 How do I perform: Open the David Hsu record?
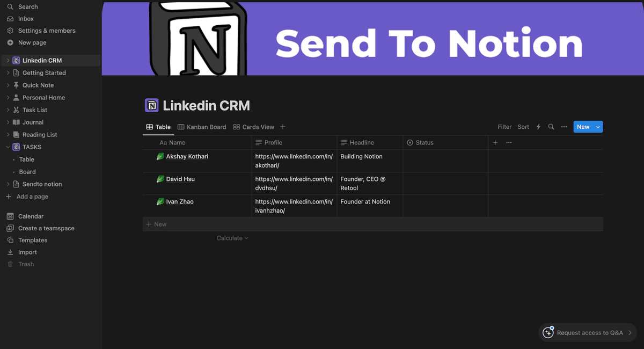[180, 179]
